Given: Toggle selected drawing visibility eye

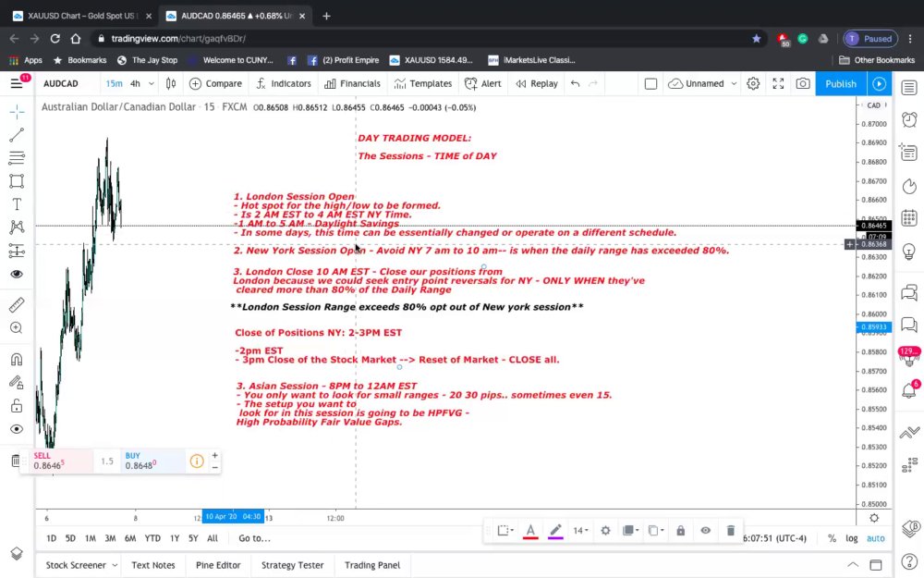Looking at the screenshot, I should click(x=705, y=531).
